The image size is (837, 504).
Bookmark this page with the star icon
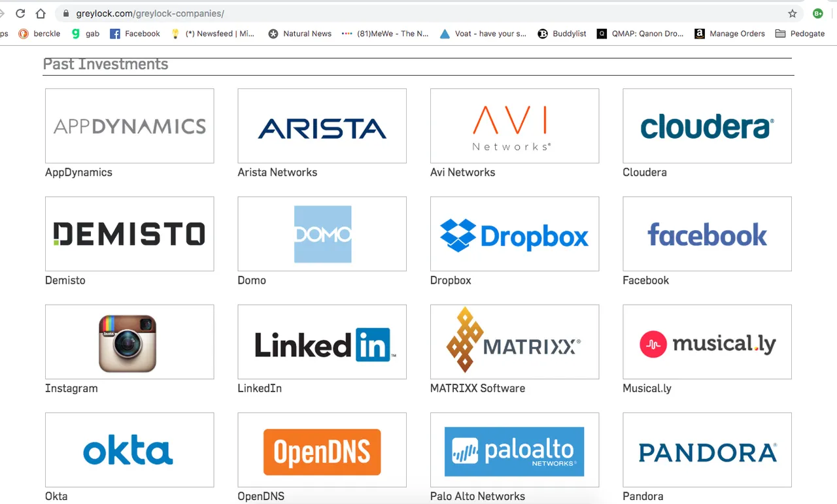(793, 14)
